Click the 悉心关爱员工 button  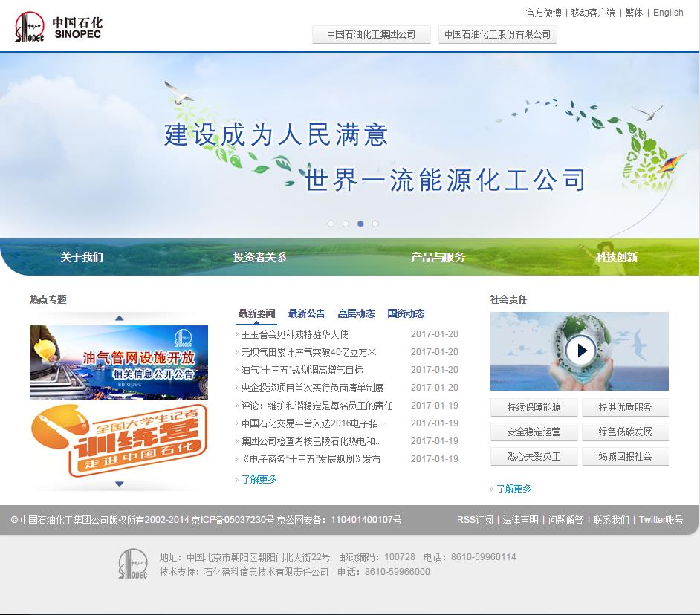click(534, 456)
